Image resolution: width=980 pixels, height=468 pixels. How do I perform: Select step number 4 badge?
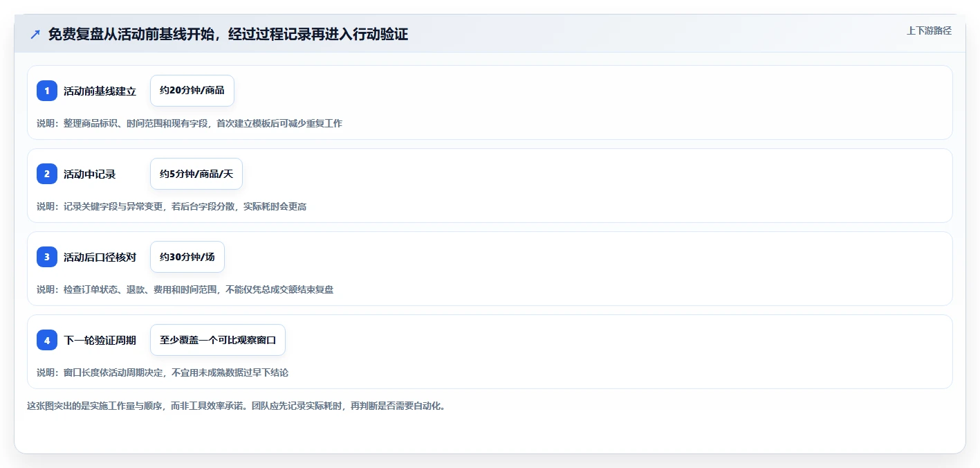coord(47,340)
